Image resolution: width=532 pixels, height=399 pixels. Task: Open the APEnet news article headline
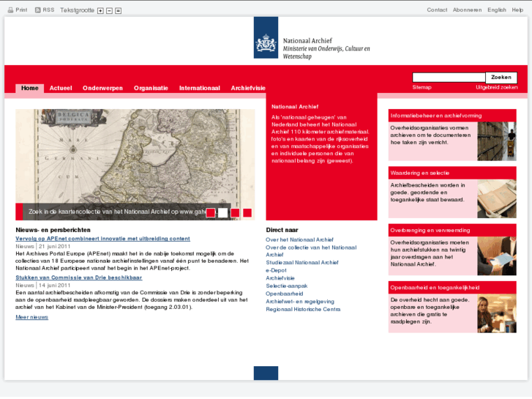click(x=102, y=239)
